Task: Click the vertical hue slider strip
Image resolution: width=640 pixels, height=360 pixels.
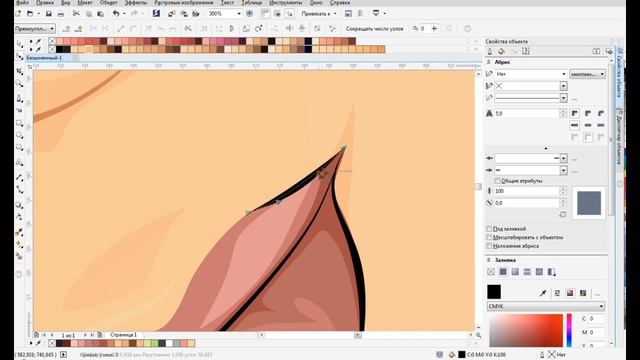Action: (x=569, y=330)
